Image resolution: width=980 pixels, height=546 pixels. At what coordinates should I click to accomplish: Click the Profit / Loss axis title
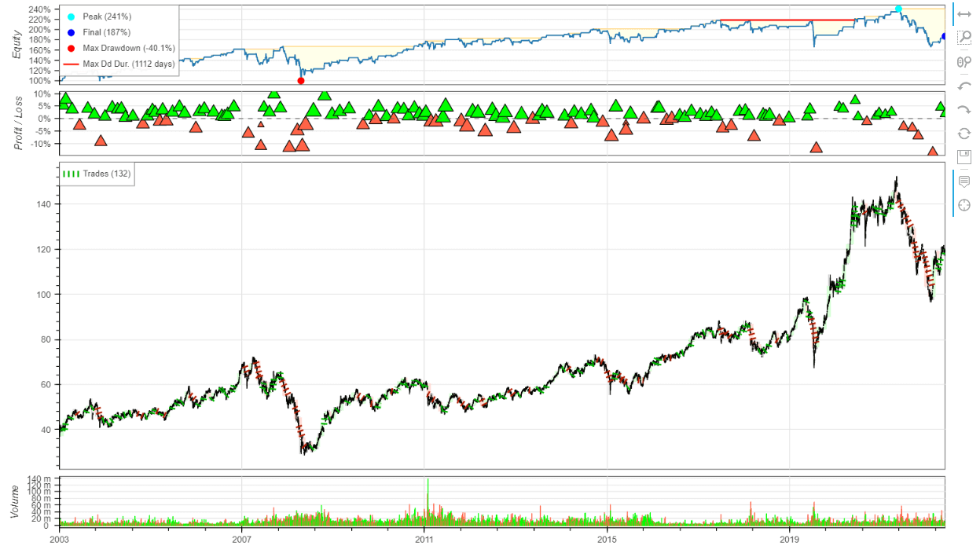tap(17, 122)
